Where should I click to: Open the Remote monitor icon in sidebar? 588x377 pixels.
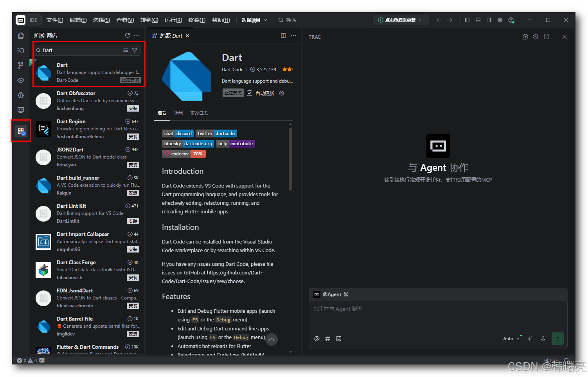21,110
